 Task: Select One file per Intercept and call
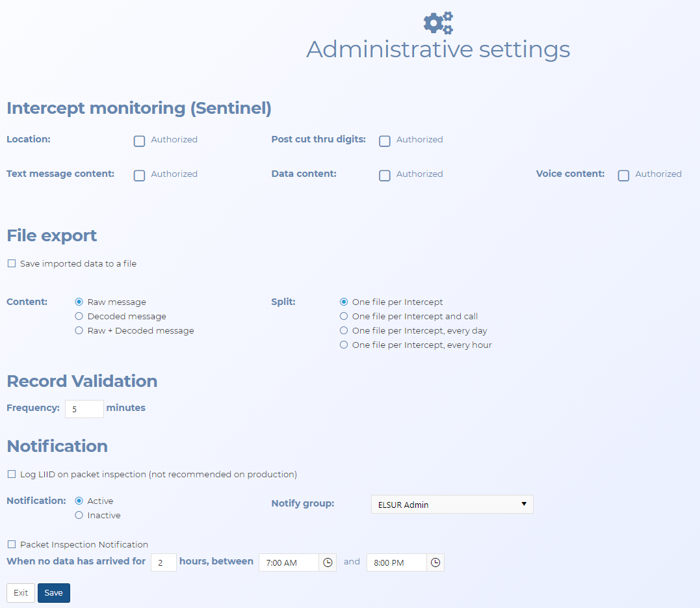344,317
